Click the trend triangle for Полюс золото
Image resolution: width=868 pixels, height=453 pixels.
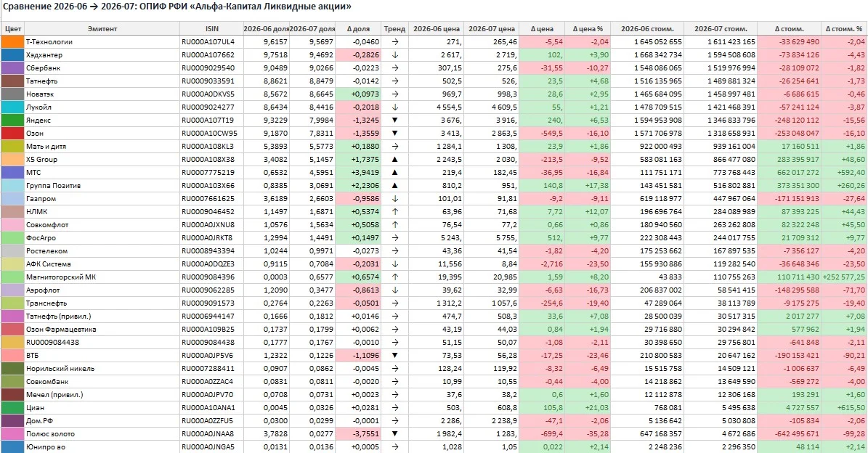click(394, 433)
